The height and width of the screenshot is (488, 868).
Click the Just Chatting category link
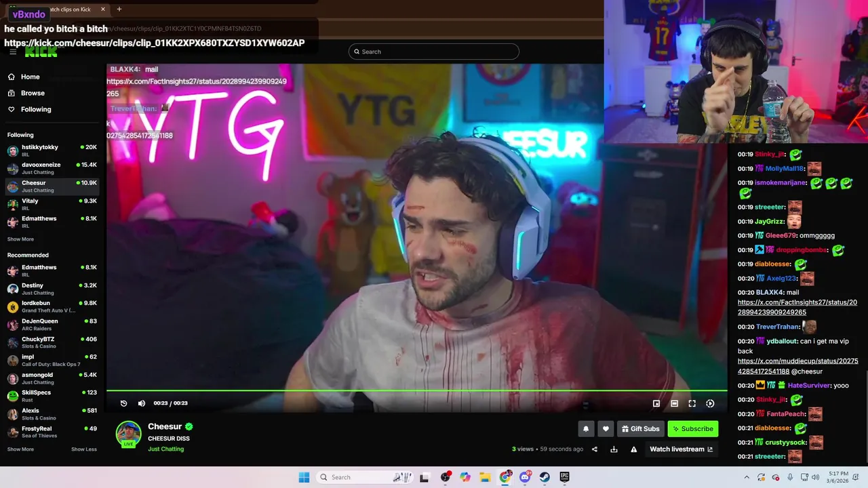(x=166, y=449)
